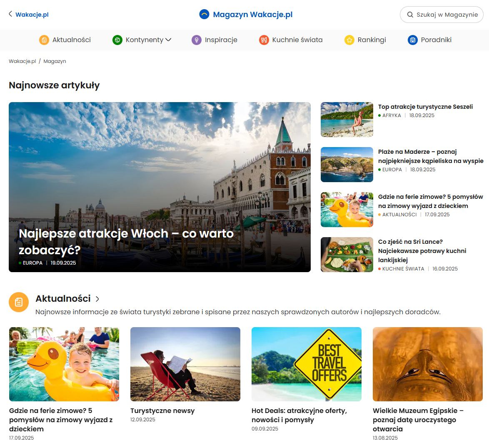Click the book icon next to Poradniki
The width and height of the screenshot is (489, 448).
pos(412,40)
